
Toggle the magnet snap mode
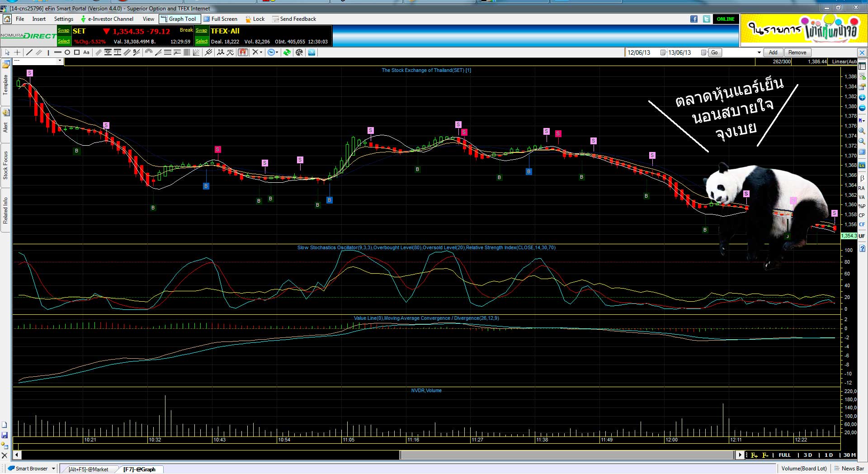pos(243,52)
